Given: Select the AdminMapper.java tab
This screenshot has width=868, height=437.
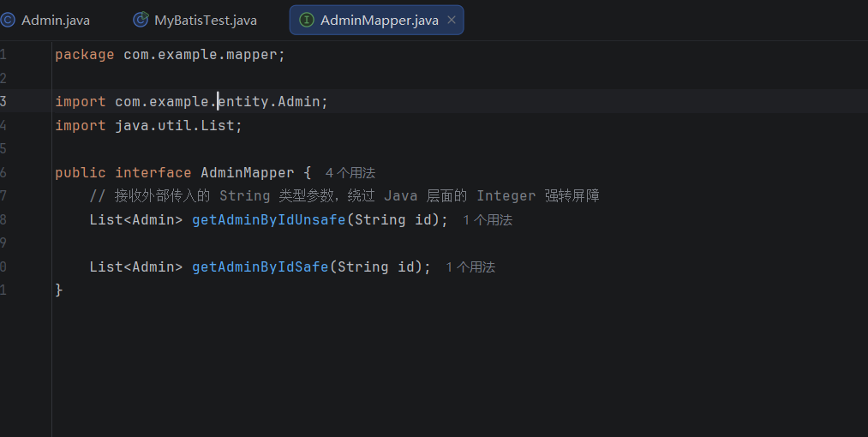Looking at the screenshot, I should [x=376, y=21].
